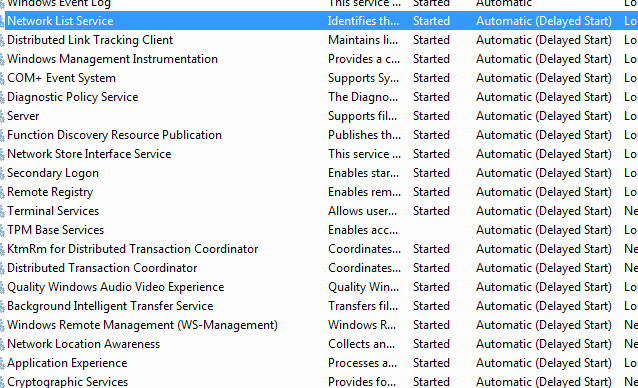Click description 'Quality Win...'

(363, 287)
